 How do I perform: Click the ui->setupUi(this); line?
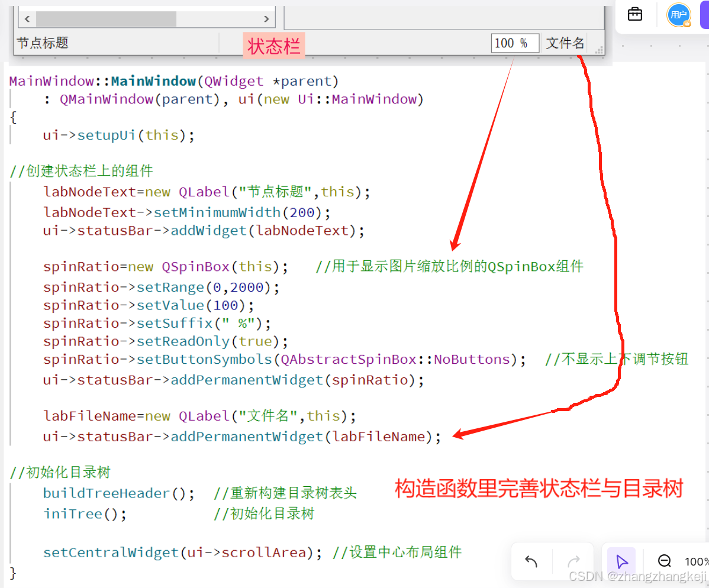(118, 135)
